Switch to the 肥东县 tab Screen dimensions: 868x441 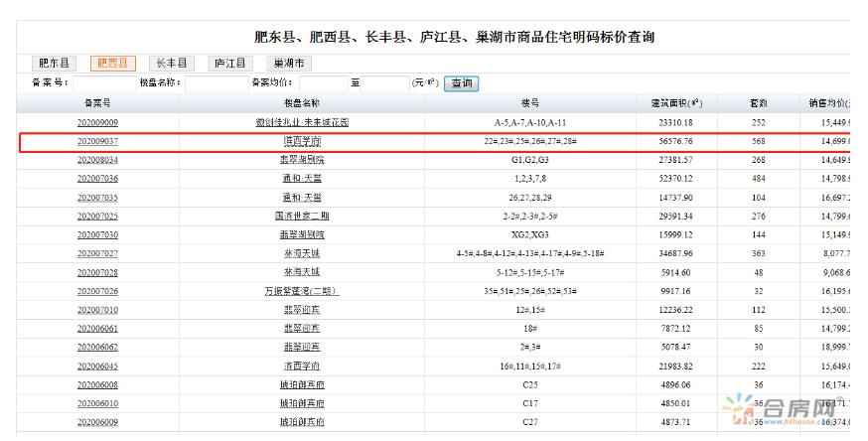[x=57, y=64]
